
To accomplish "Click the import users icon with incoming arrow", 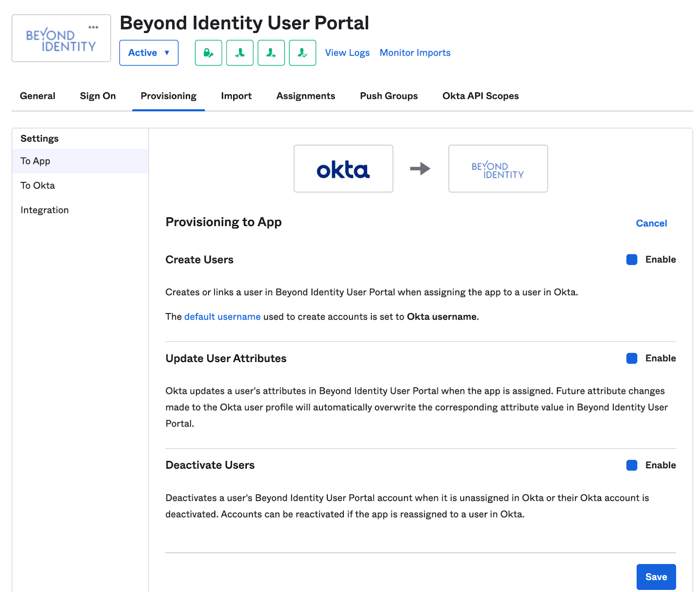I will [x=240, y=53].
